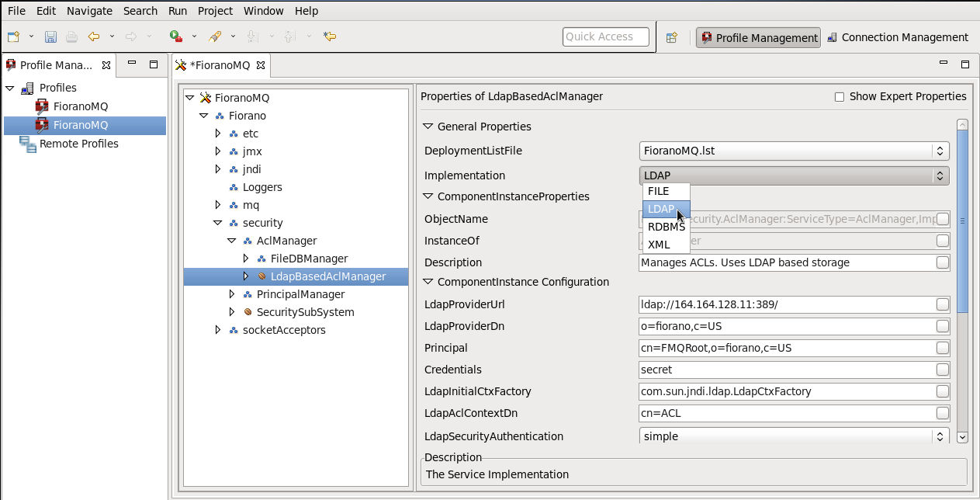Enable Show Expert Properties checkbox
This screenshot has height=500, width=980.
839,97
